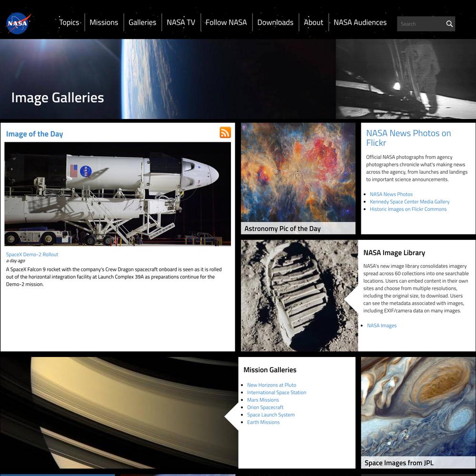This screenshot has height=476, width=476.
Task: Open the Mars Missions gallery link
Action: click(x=263, y=400)
